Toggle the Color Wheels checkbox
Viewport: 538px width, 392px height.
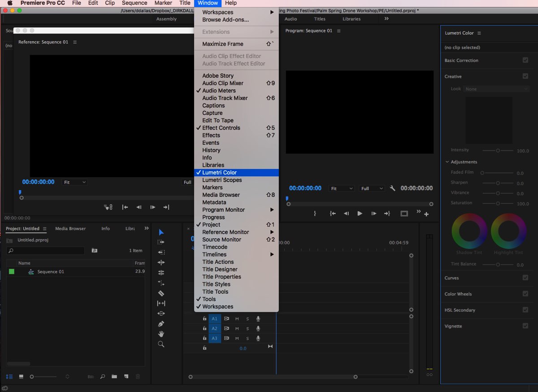point(525,294)
